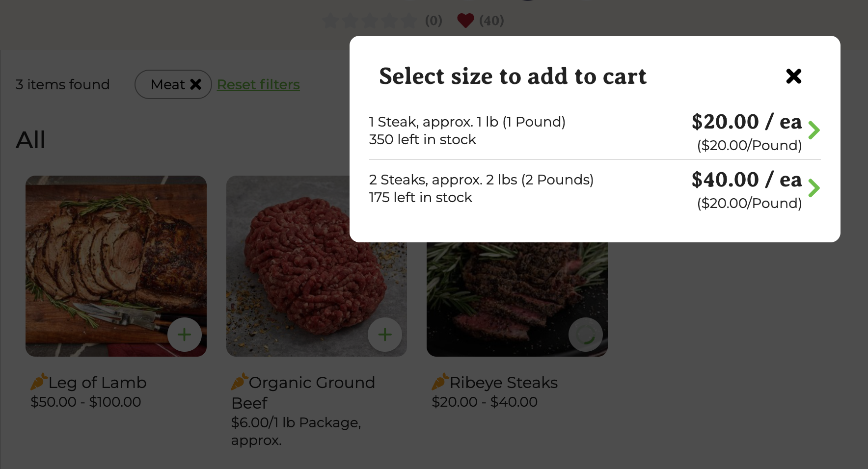
Task: Click the carrot icon beside Leg of Lamb
Action: (39, 382)
